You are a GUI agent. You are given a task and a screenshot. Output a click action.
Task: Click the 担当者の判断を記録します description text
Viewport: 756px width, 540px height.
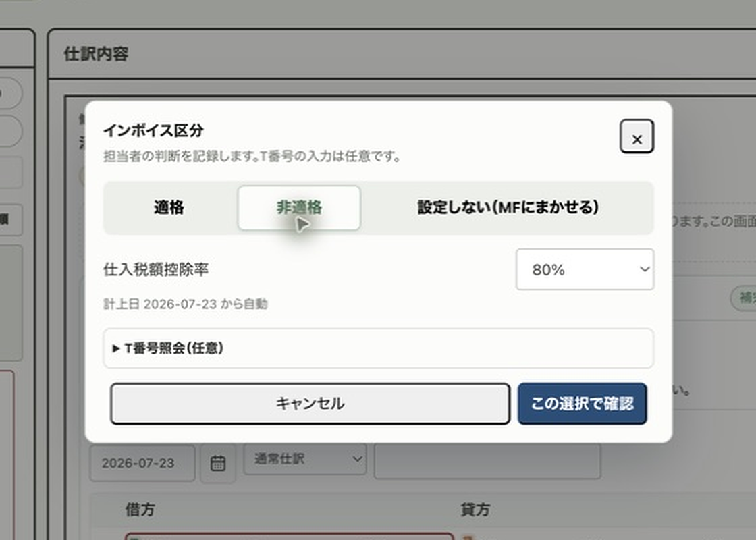click(x=252, y=156)
